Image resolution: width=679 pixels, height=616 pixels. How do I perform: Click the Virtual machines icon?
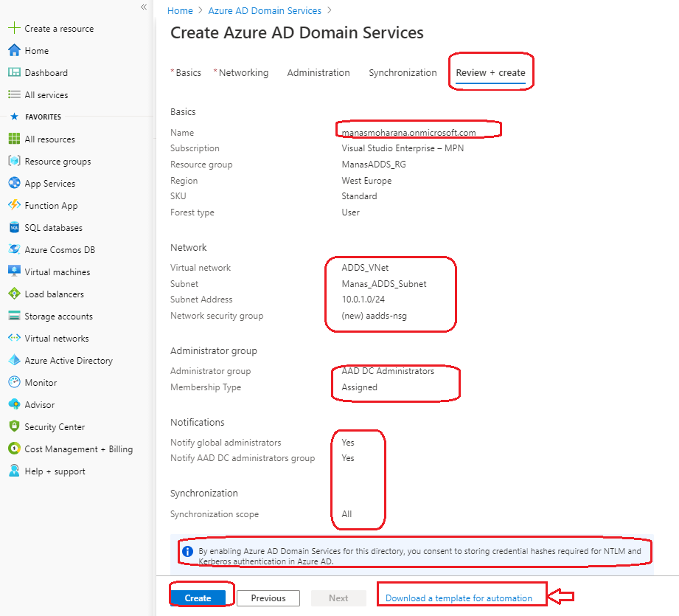(13, 272)
